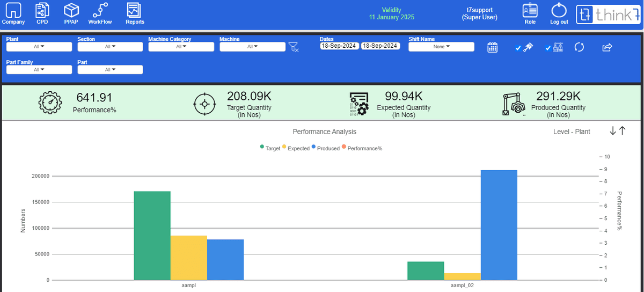This screenshot has height=292, width=644.
Task: Click the clear filter funnel icon
Action: tap(293, 47)
